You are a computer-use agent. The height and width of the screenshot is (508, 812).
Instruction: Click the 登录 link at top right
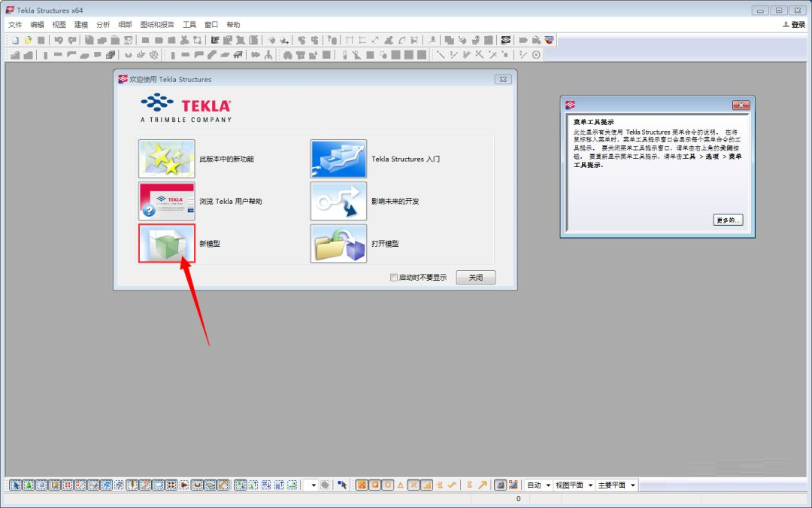click(795, 24)
